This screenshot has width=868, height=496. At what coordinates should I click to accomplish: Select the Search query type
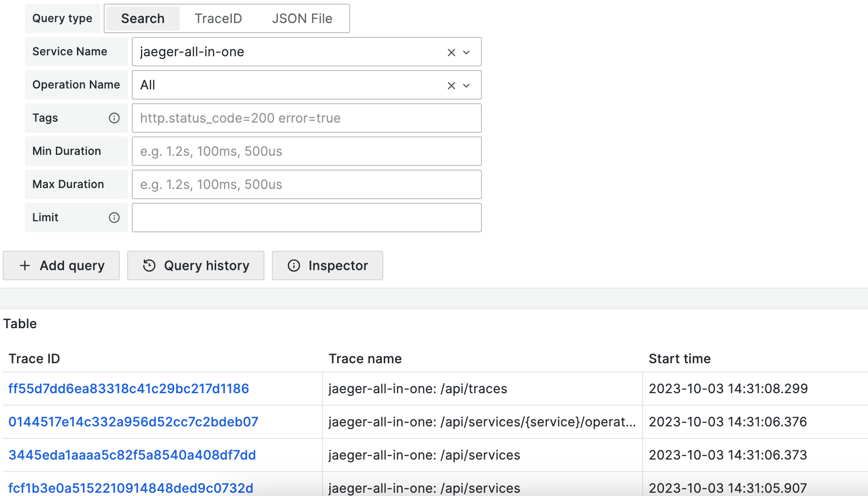pyautogui.click(x=142, y=18)
